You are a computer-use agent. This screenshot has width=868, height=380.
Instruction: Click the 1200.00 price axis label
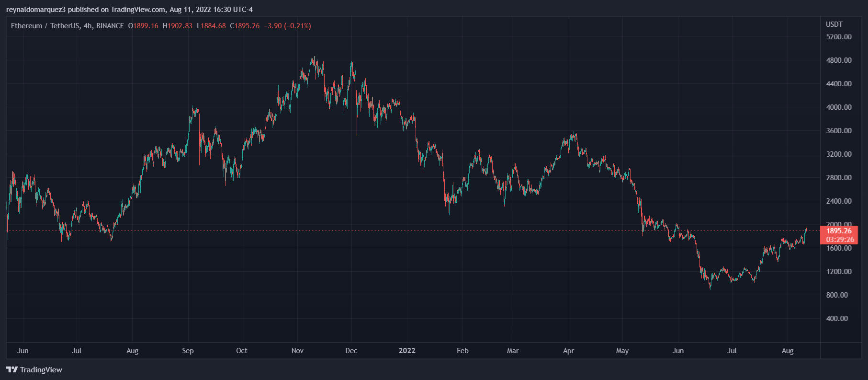tap(839, 272)
